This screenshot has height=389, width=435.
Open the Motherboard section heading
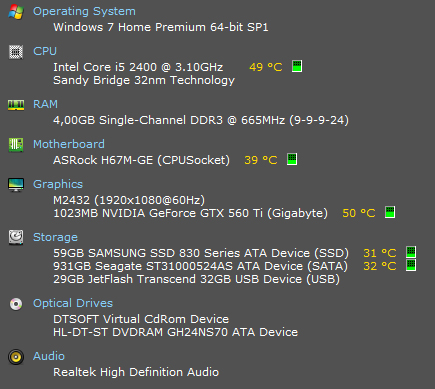[69, 144]
